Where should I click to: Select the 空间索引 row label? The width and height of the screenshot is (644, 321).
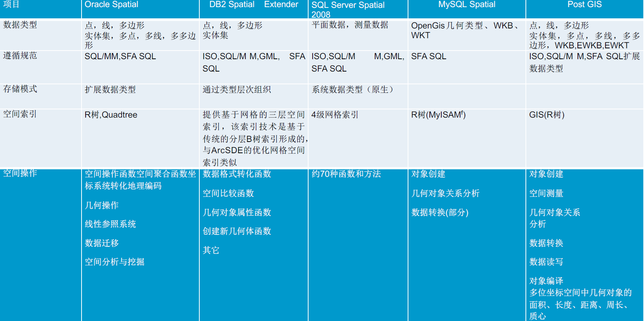[20, 114]
